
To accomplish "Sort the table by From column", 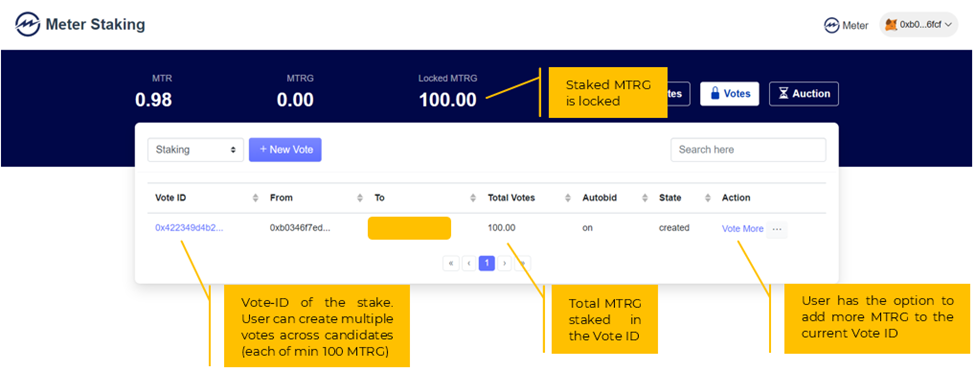I will (360, 198).
